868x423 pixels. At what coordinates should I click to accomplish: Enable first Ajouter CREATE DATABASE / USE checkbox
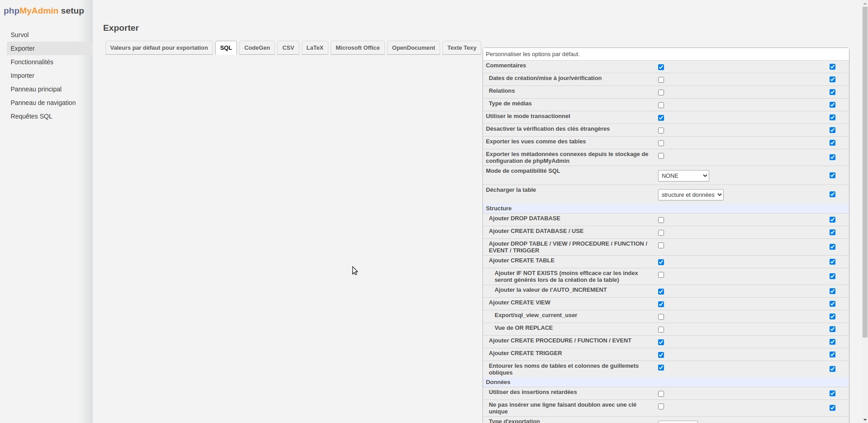661,233
